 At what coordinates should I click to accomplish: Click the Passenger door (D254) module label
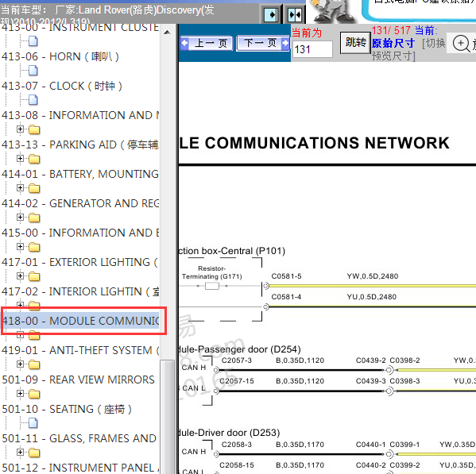[x=239, y=349]
